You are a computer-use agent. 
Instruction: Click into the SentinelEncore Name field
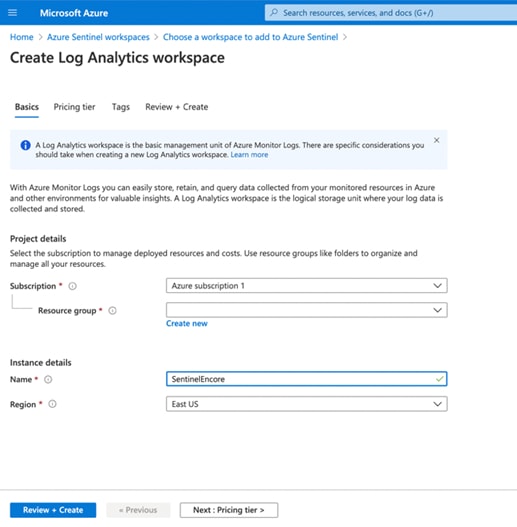coord(307,379)
